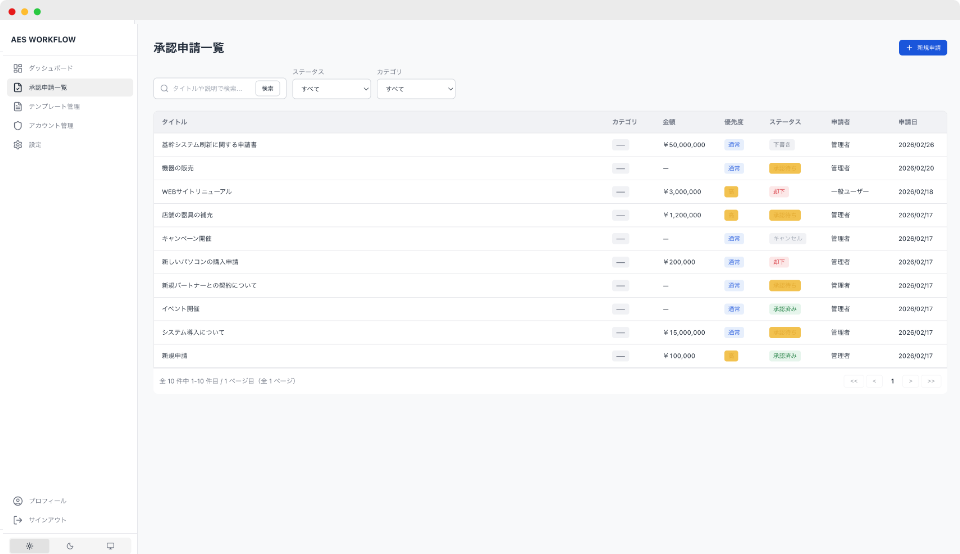Open the ステータス filter dropdown

331,89
